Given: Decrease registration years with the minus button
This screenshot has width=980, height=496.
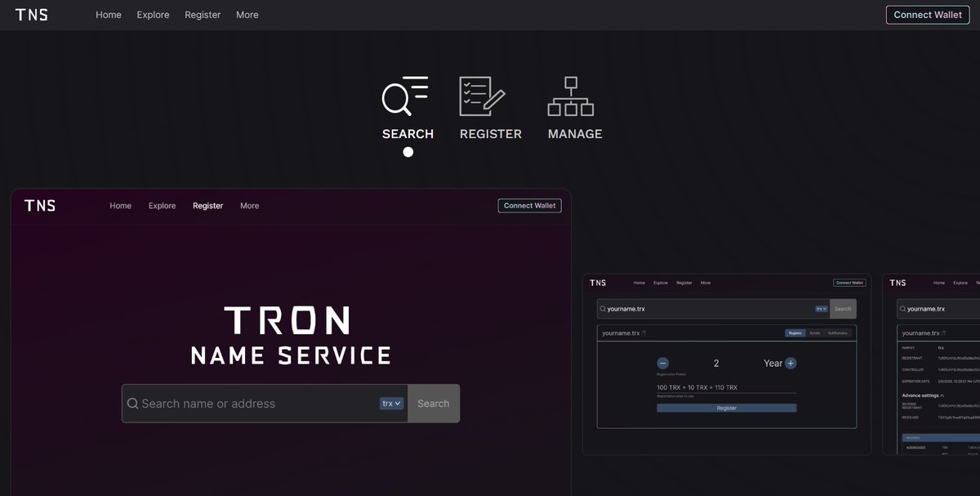Looking at the screenshot, I should click(x=663, y=364).
